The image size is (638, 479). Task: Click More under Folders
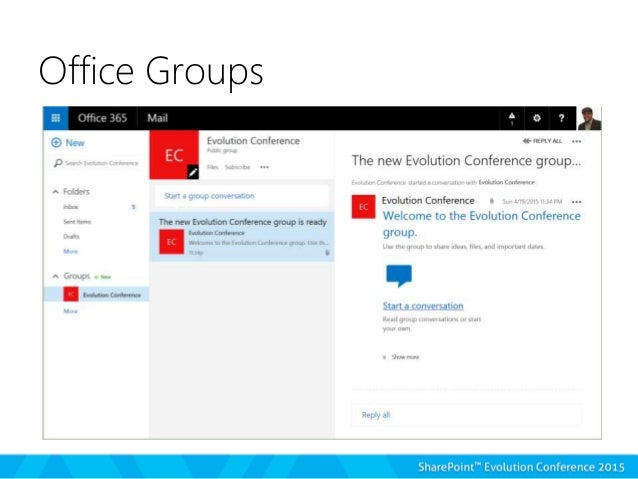coord(70,252)
